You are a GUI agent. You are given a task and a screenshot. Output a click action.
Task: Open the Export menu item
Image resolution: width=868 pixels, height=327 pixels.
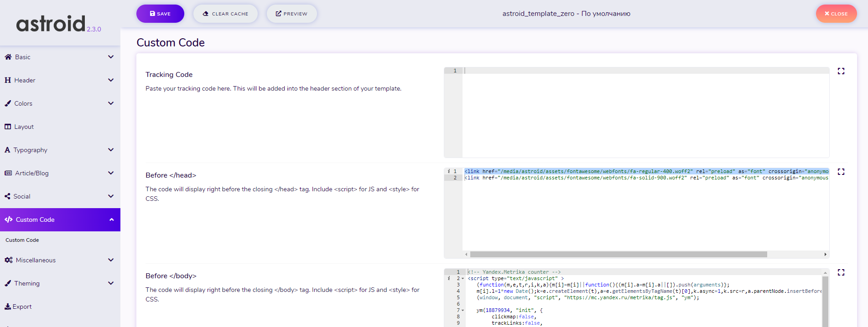point(60,307)
